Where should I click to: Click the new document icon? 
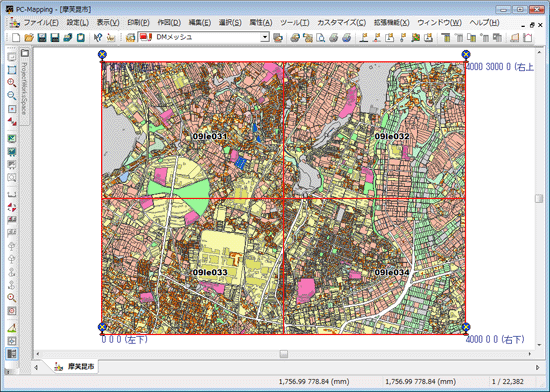[x=16, y=37]
